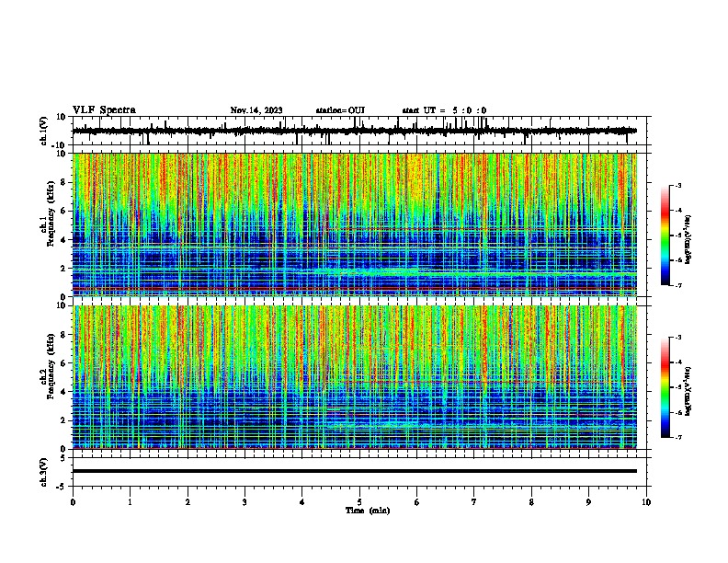Click the ch.1 colorbar log(PSD) label
This screenshot has height=563, width=728.
coord(688,239)
